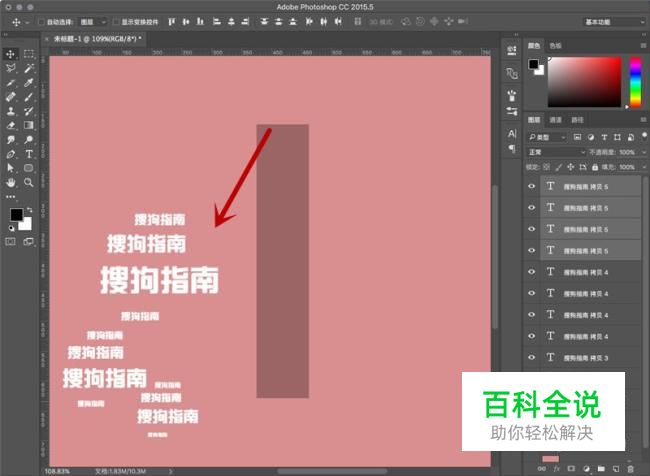Switch to the 路径 tab
Viewport: 650px width, 476px height.
point(577,120)
